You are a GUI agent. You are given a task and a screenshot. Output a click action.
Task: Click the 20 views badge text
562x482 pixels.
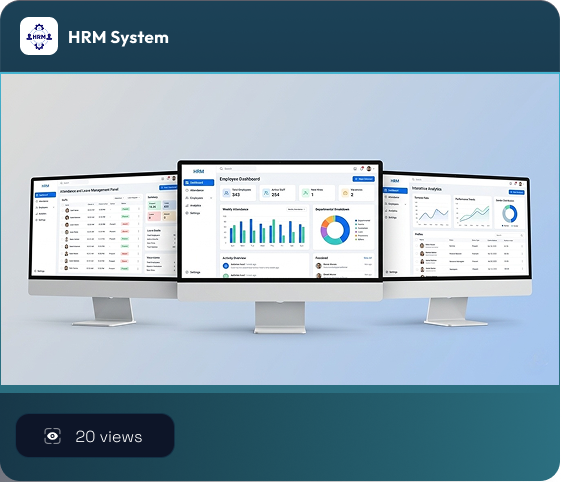coord(109,436)
